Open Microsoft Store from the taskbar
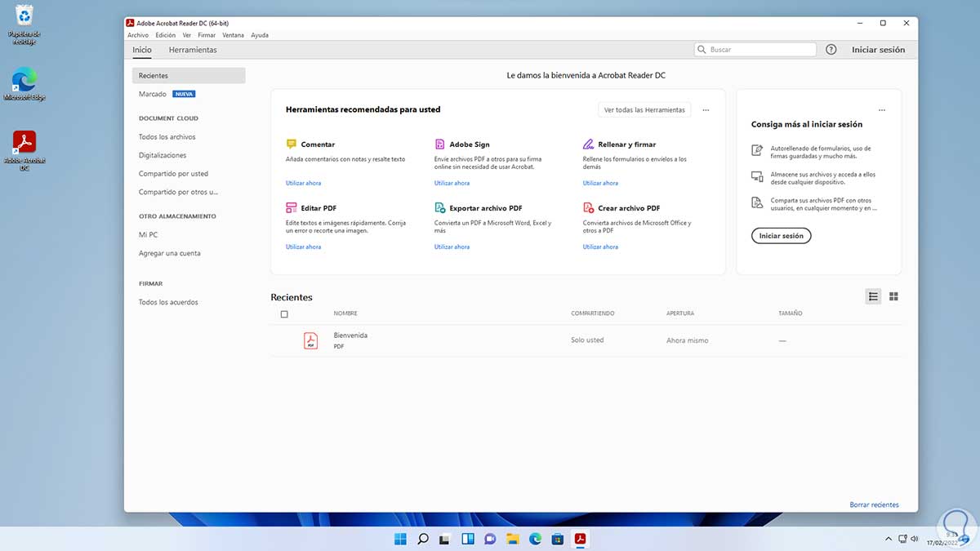The height and width of the screenshot is (551, 980). coord(558,539)
